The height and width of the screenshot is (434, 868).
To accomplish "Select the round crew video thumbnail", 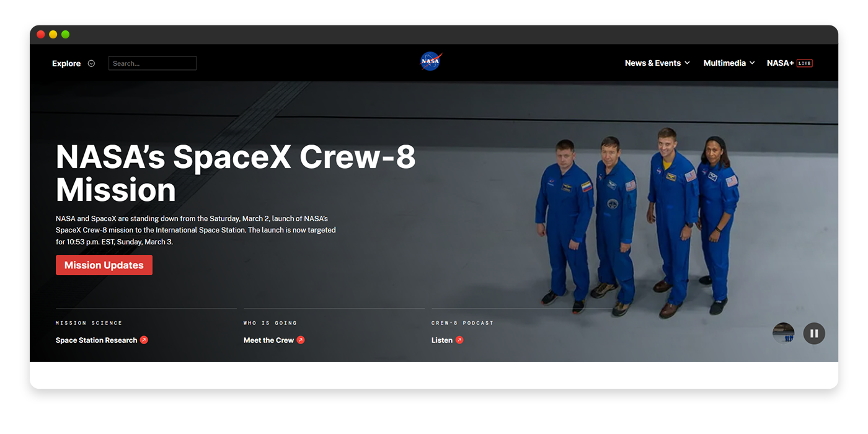I will tap(784, 334).
